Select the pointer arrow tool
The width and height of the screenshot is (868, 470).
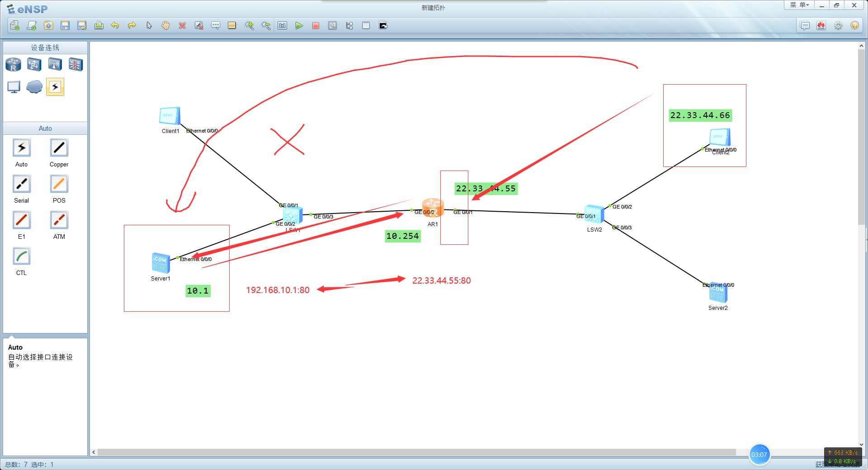click(x=149, y=25)
